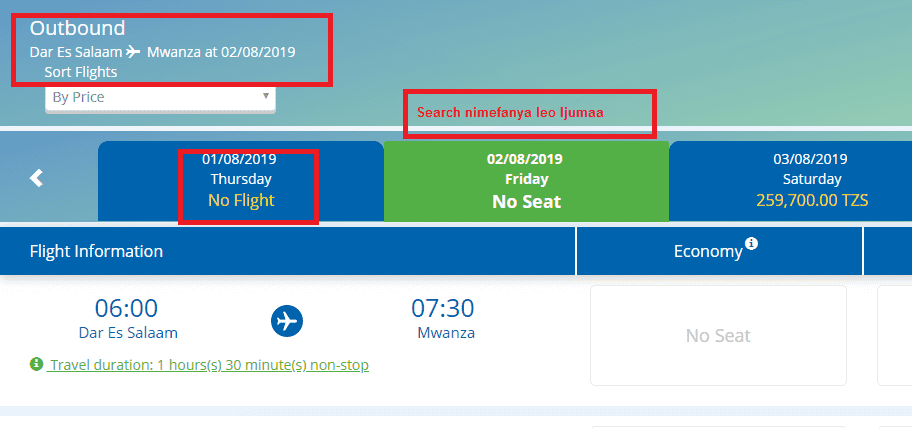Select the 03/08/2019 Saturday date tab
This screenshot has height=428, width=912.
pyautogui.click(x=790, y=181)
